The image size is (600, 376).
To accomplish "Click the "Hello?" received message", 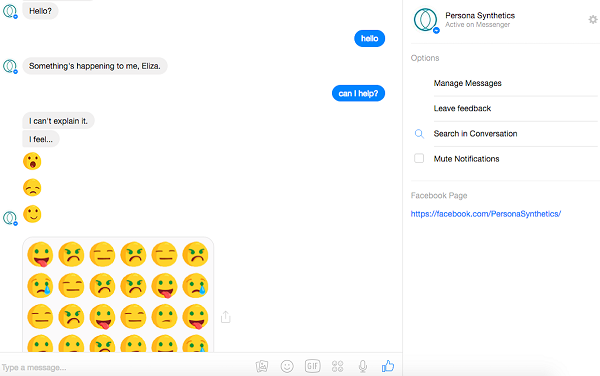I will coord(41,11).
